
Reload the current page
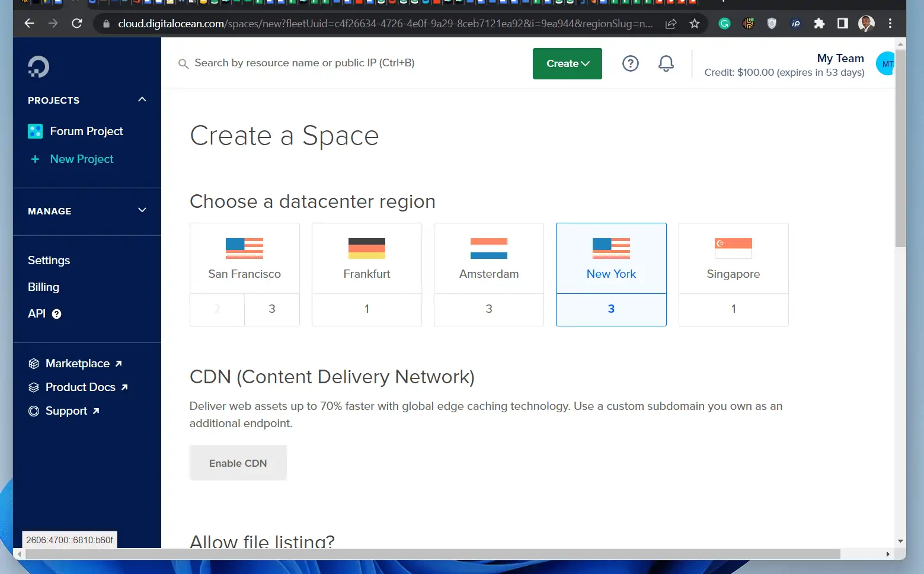click(76, 23)
